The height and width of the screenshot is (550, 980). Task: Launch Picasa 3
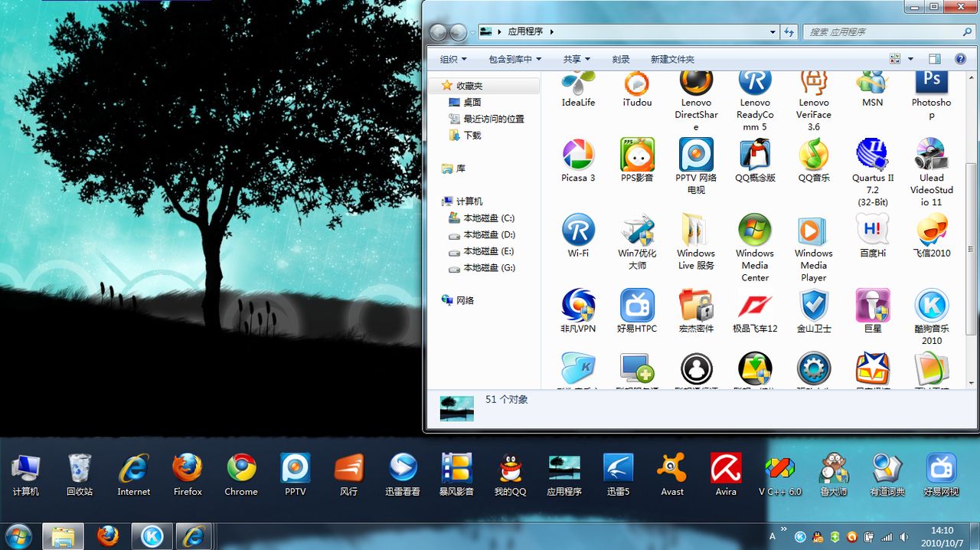click(578, 159)
